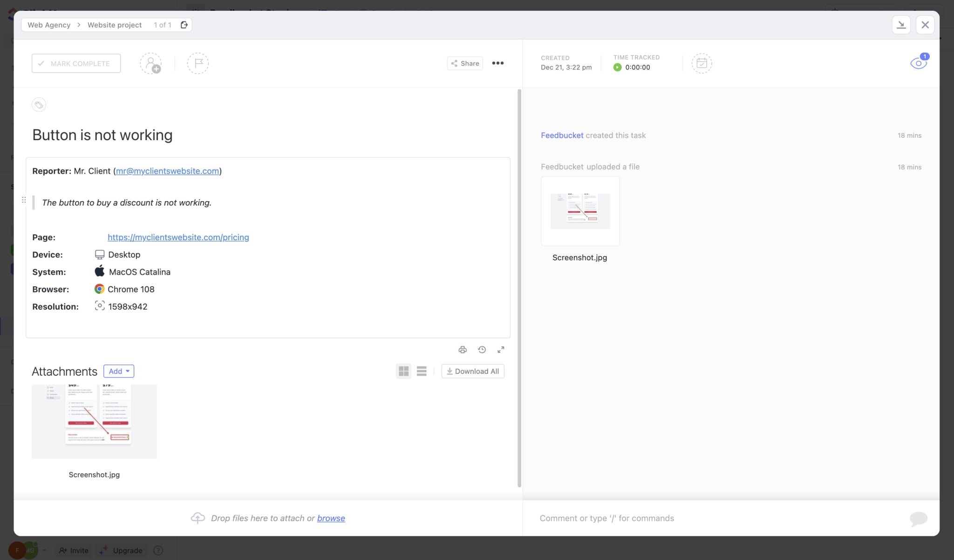Open the myclientswebsite pricing link
The image size is (954, 560).
pos(178,237)
